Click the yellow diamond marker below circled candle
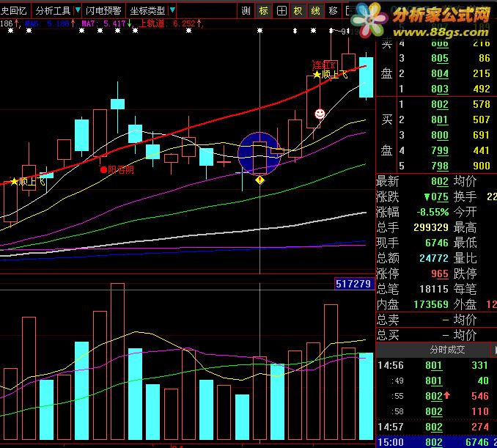 click(260, 180)
